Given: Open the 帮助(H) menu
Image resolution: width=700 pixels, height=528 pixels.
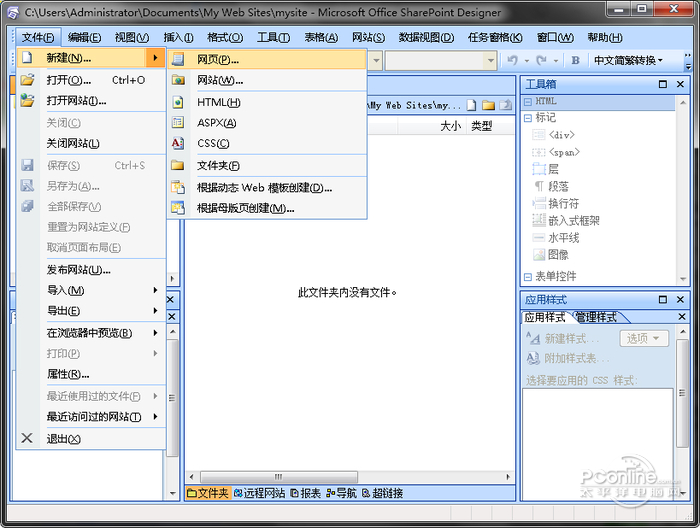Looking at the screenshot, I should pos(605,37).
